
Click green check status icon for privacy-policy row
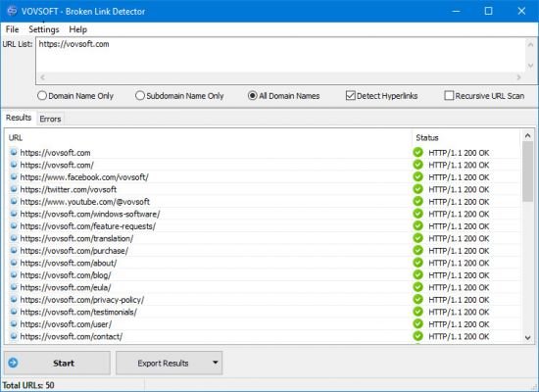tap(418, 299)
